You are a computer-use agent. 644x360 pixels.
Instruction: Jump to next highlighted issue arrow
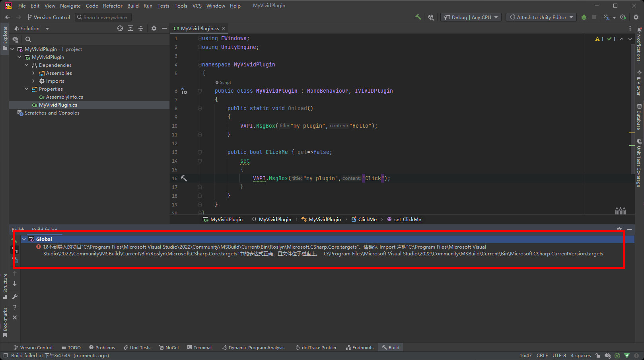click(630, 39)
